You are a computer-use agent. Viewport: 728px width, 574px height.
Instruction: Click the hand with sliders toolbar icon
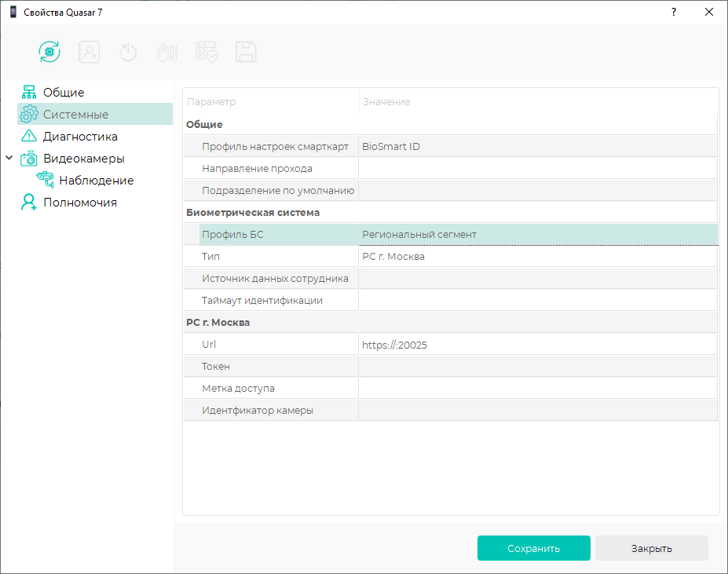click(x=167, y=52)
